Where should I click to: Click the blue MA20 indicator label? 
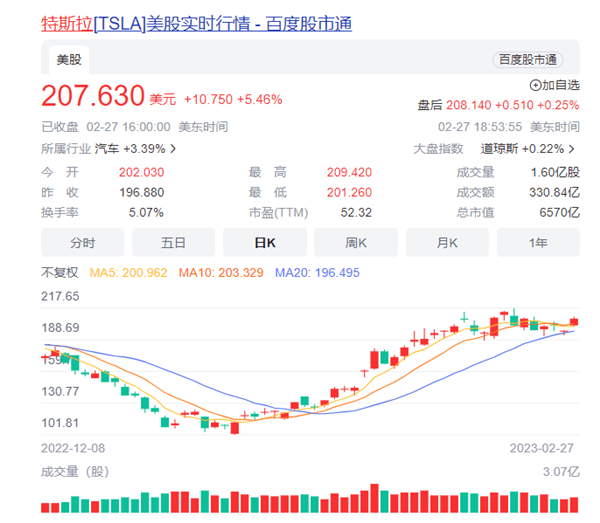(x=304, y=272)
